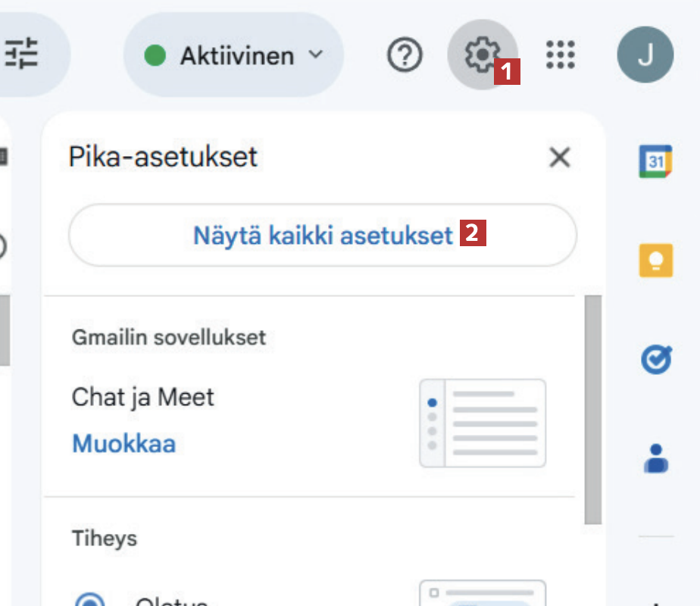Select the Oletus density radio button
This screenshot has width=700, height=606.
pos(90,600)
